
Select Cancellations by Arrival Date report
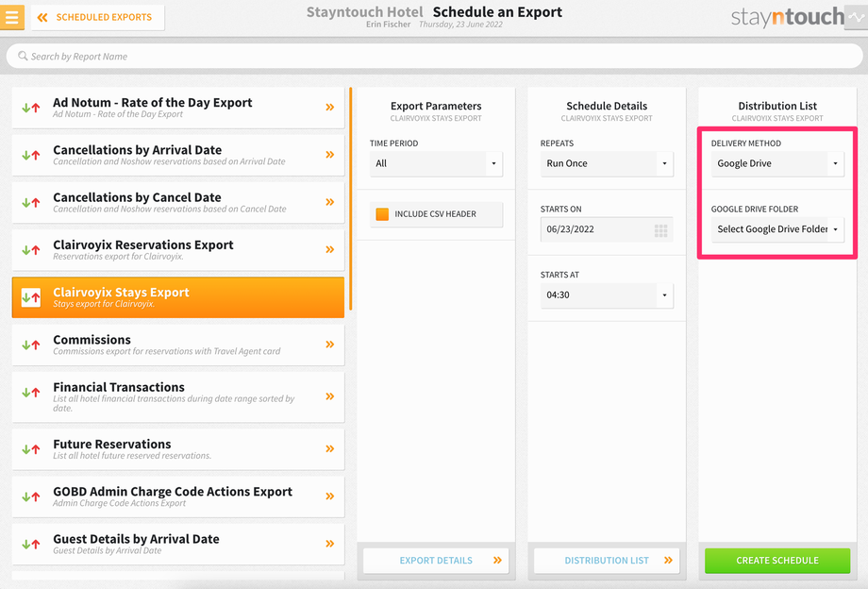click(177, 156)
